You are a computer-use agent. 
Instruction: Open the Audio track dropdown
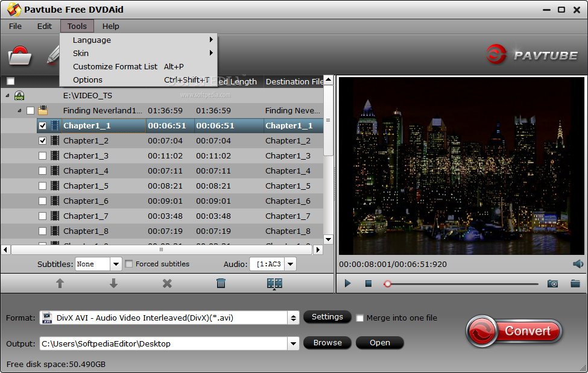[x=290, y=264]
